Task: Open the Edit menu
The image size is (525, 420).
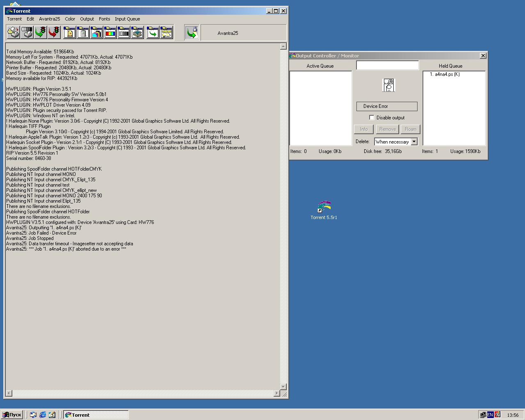Action: (30, 19)
